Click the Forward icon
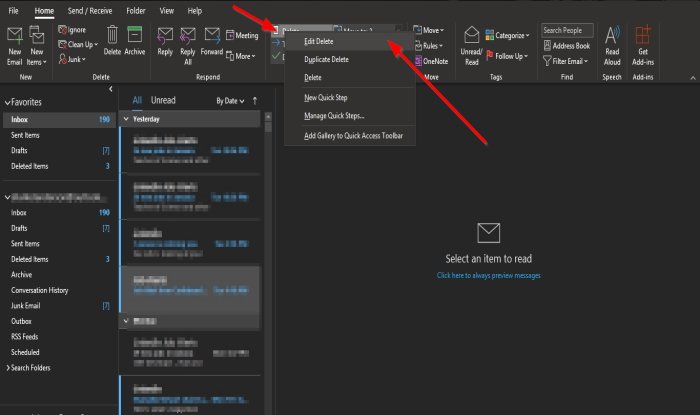Viewport: 700px width, 415px height. [x=212, y=38]
